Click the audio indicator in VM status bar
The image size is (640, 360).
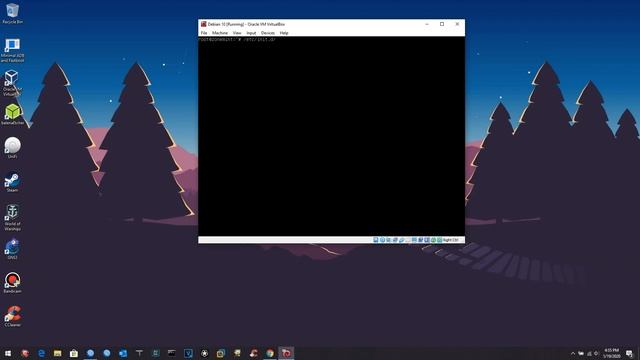pos(389,240)
